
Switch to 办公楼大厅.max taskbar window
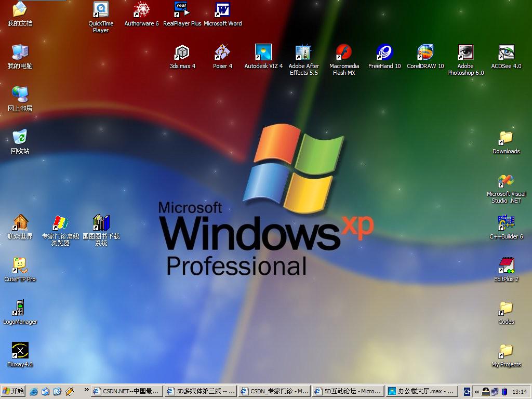[x=422, y=391]
